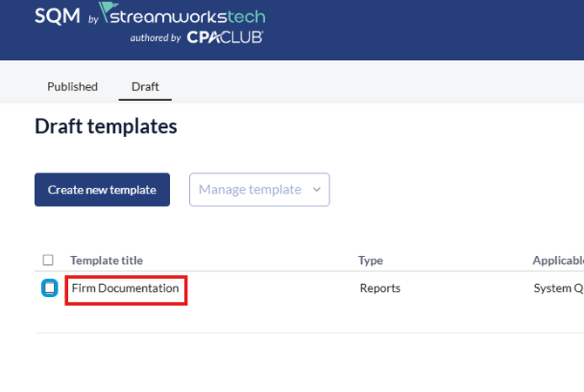Click the Reports type cell

[380, 288]
